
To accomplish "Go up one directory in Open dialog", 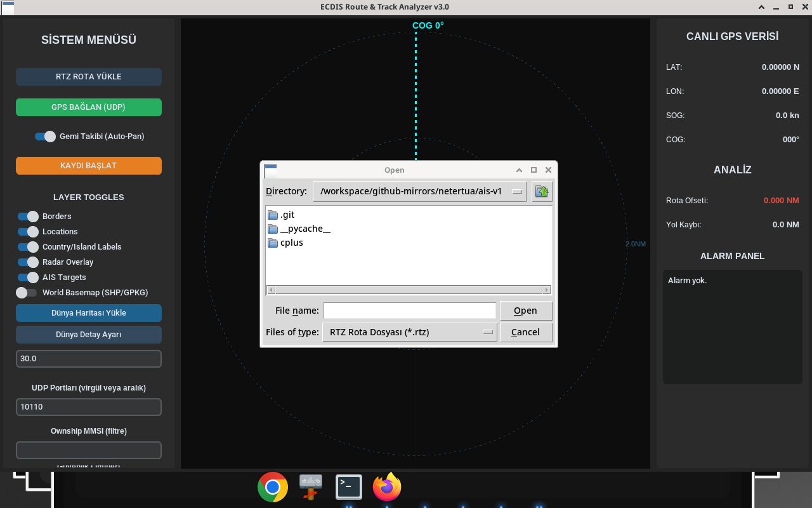I will tap(542, 191).
